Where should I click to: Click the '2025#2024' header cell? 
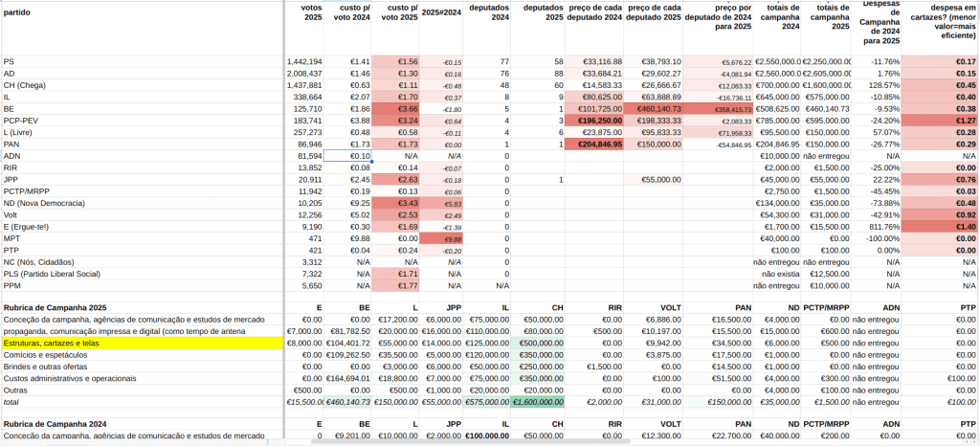pos(442,12)
